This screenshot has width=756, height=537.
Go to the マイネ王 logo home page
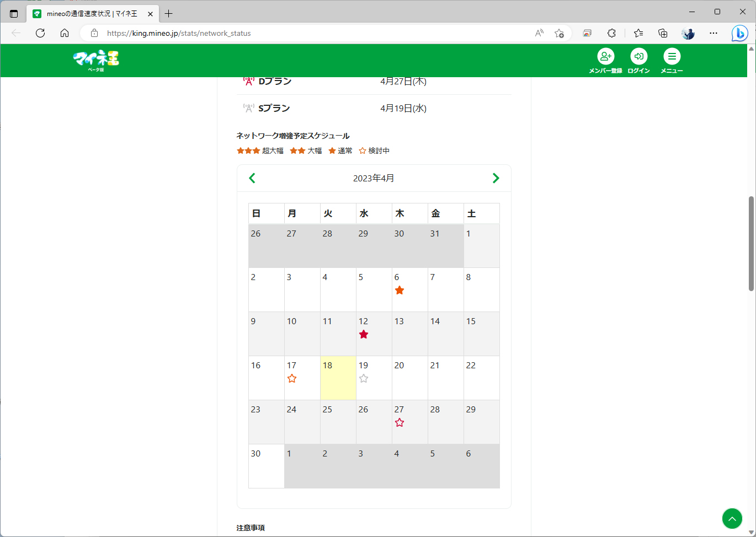[x=96, y=61]
